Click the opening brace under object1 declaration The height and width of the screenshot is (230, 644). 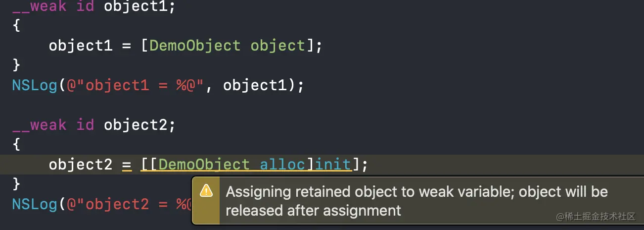16,26
